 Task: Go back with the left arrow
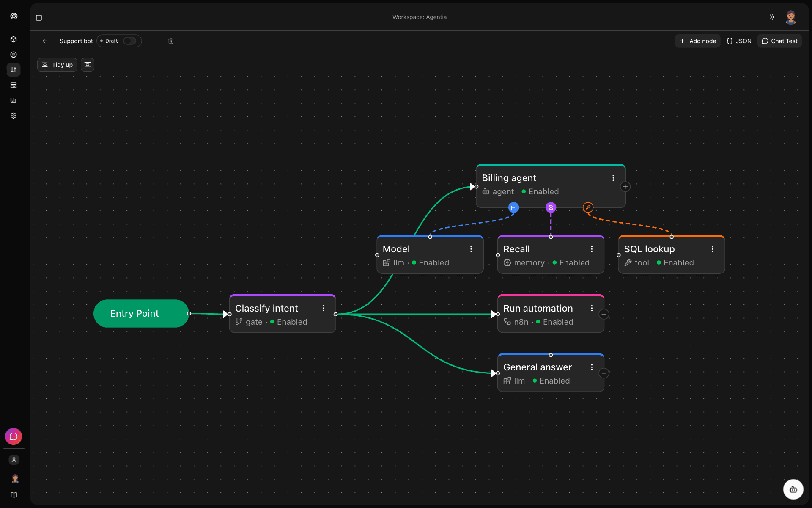pyautogui.click(x=45, y=41)
